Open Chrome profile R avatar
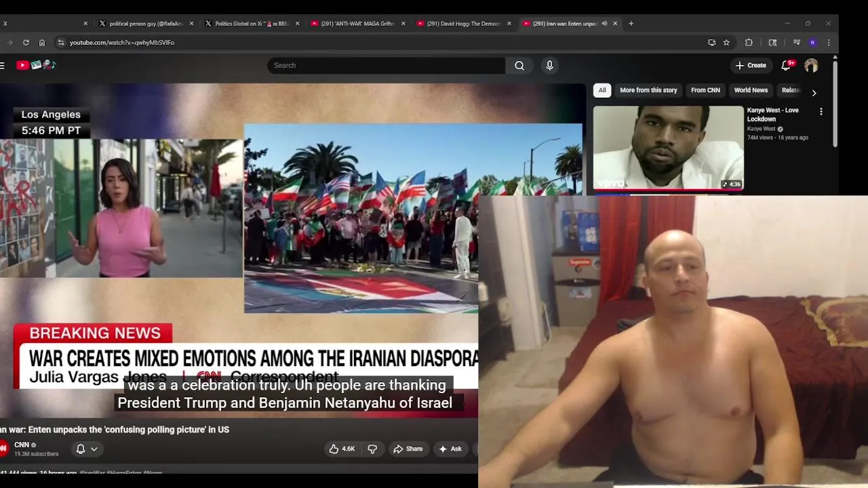 tap(812, 42)
